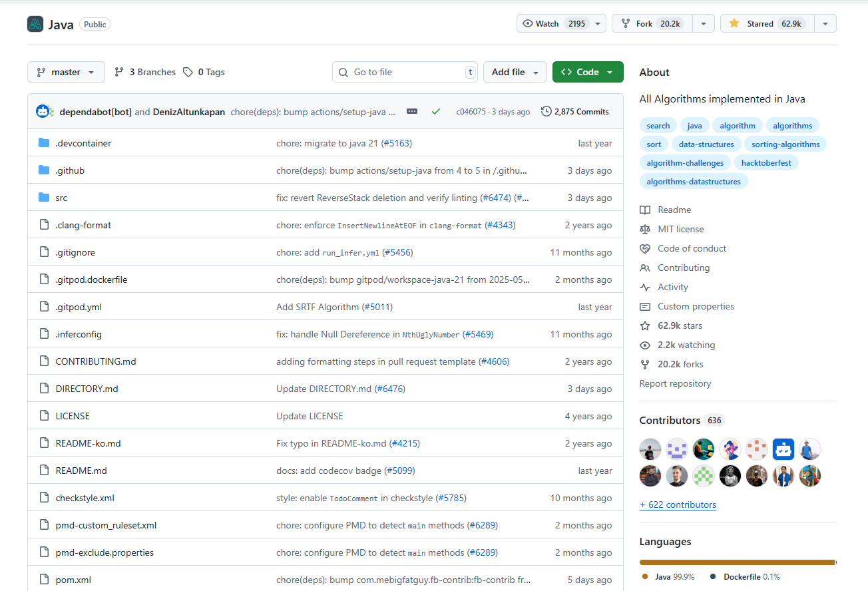The height and width of the screenshot is (591, 868).
Task: Click the Go to file search field
Action: (405, 72)
